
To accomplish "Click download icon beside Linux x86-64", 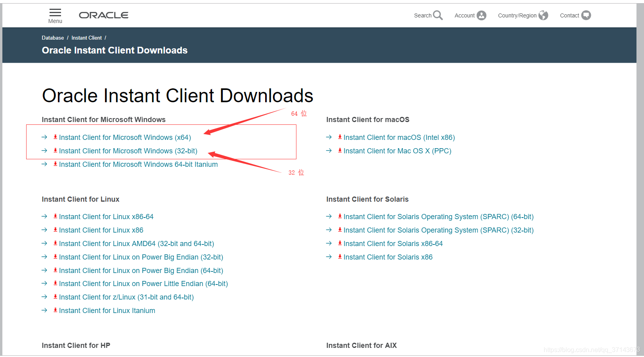I will point(55,216).
